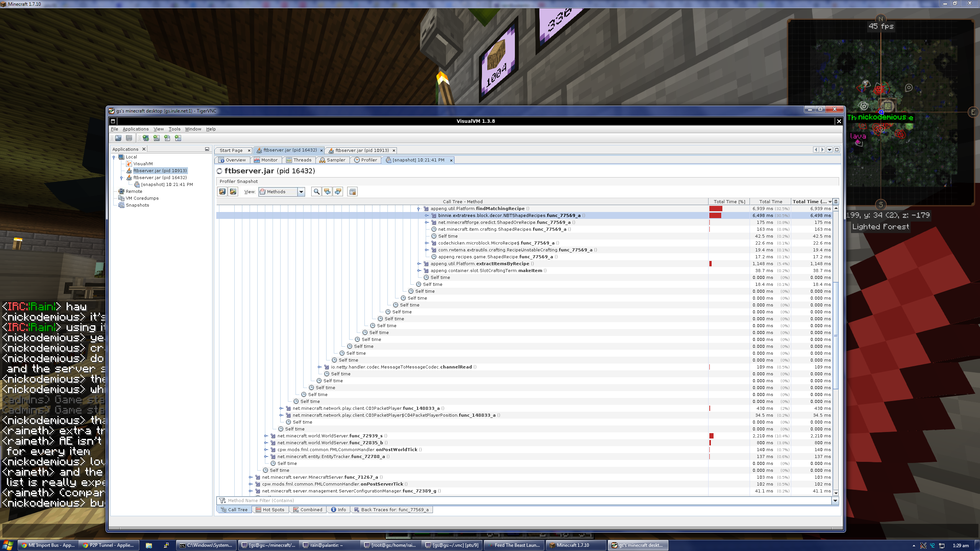Collapse the findMatchingRecipe call tree node
The height and width of the screenshot is (551, 980).
tap(418, 209)
